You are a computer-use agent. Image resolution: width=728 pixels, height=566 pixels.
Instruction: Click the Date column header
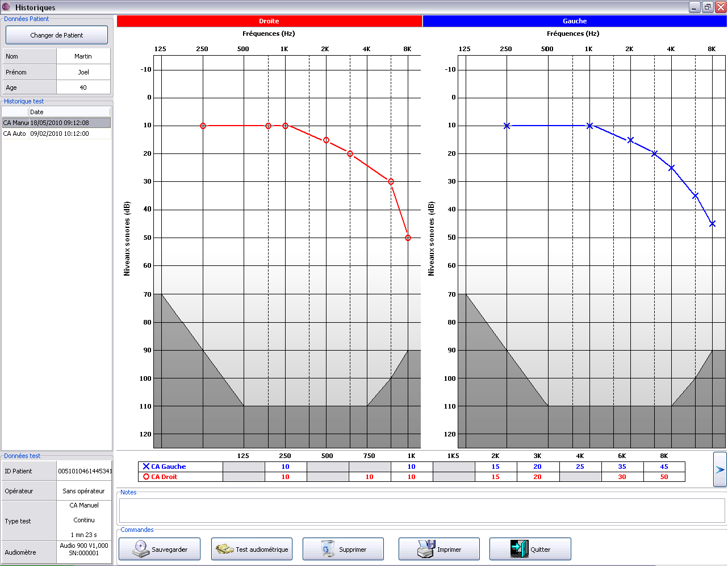pos(69,112)
